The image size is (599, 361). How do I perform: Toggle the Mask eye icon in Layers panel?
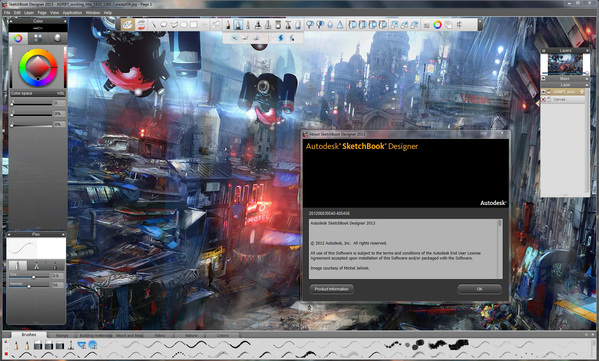click(x=543, y=78)
